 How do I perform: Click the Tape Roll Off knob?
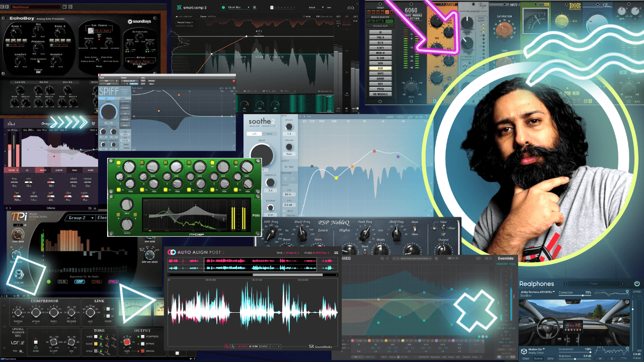coord(467,23)
